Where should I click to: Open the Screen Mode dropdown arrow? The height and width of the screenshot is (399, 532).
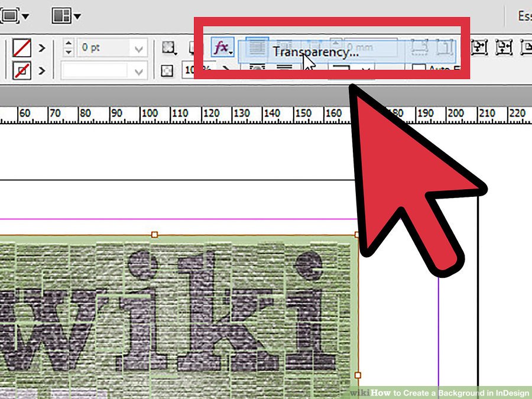pyautogui.click(x=25, y=16)
